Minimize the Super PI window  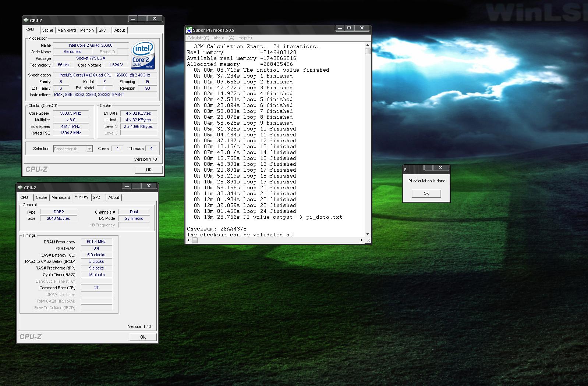(x=340, y=28)
